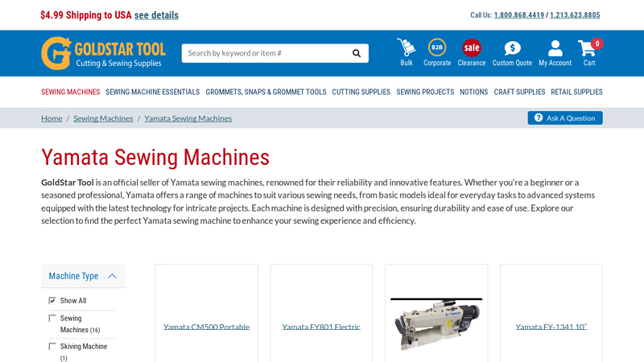
Task: Open the Craft Supplies menu
Action: [519, 92]
